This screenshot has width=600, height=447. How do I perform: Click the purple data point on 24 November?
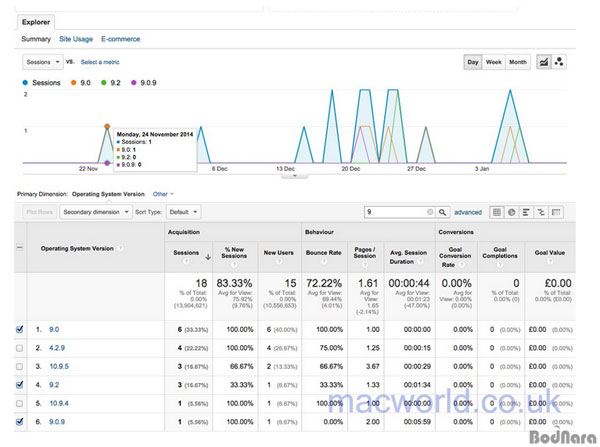107,163
